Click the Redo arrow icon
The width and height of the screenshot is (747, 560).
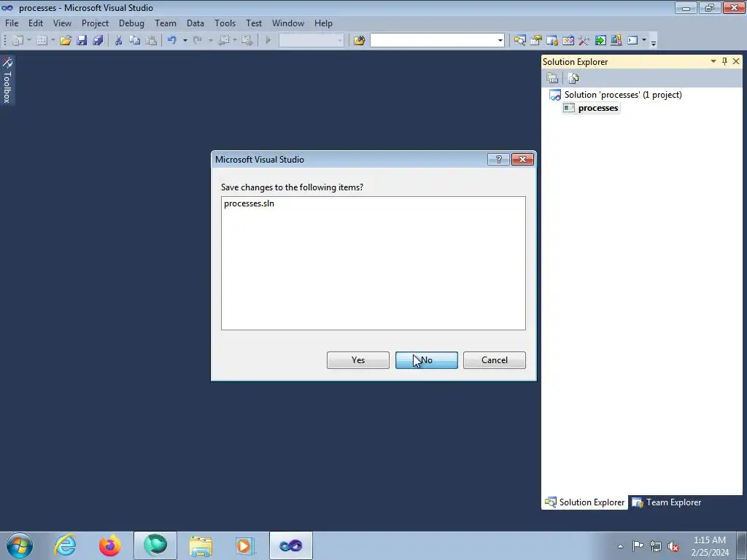coord(197,41)
